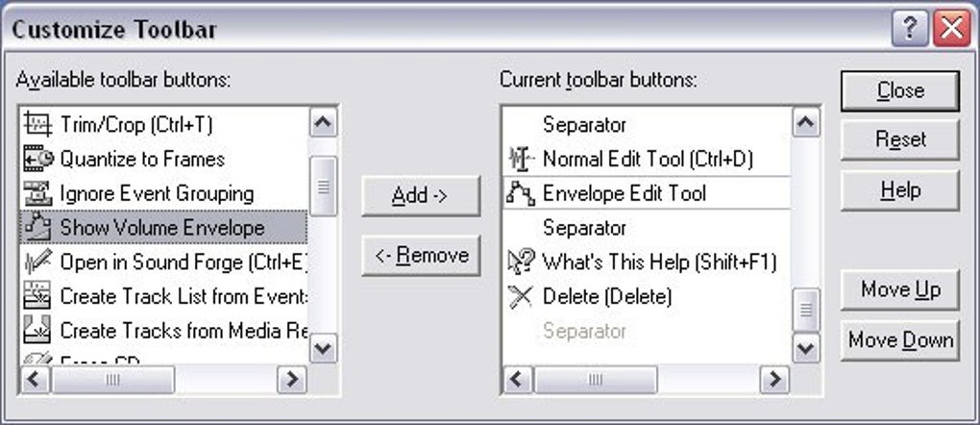Screen dimensions: 980x425
Task: Click the Open in Sound Forge icon
Action: [x=37, y=262]
